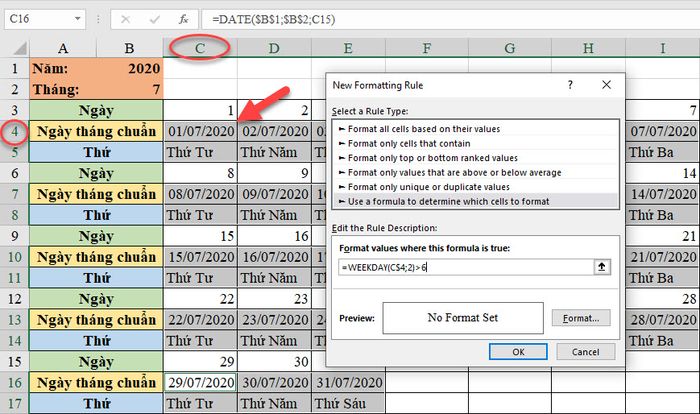
Task: Select cell with date 29/07/2020
Action: [x=200, y=383]
